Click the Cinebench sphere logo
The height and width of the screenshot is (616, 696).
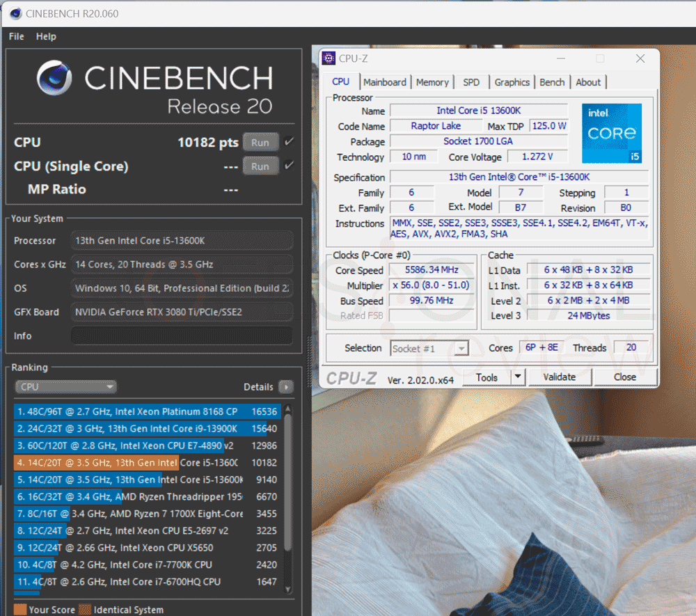pos(54,78)
